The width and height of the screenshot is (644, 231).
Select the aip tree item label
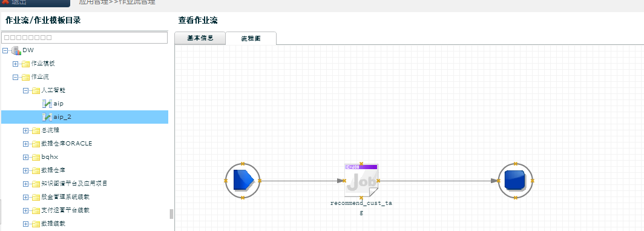pos(58,104)
